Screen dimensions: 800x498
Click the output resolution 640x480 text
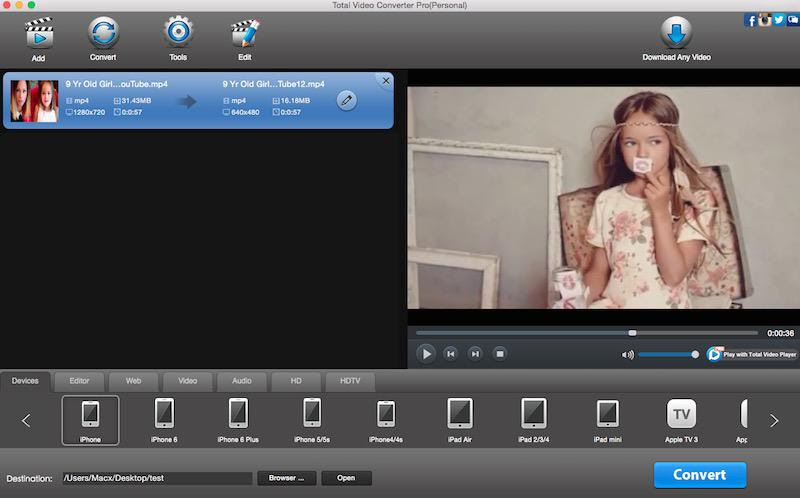245,112
